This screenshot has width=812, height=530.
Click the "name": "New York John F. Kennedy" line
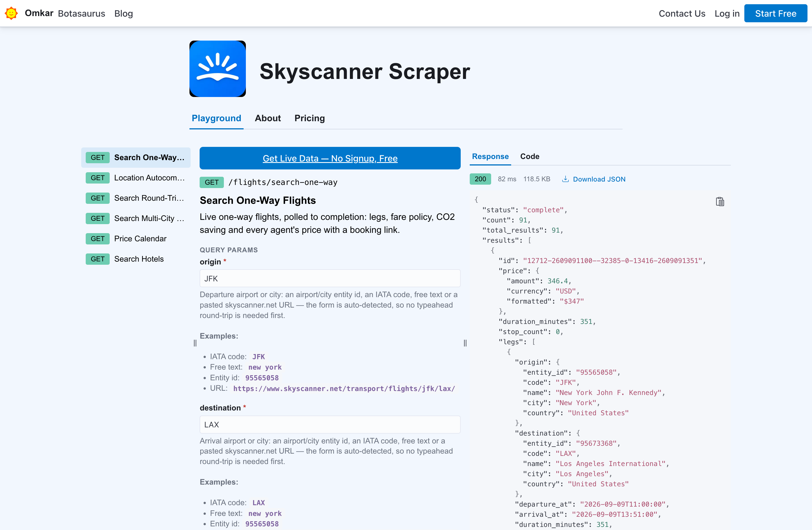tap(594, 392)
